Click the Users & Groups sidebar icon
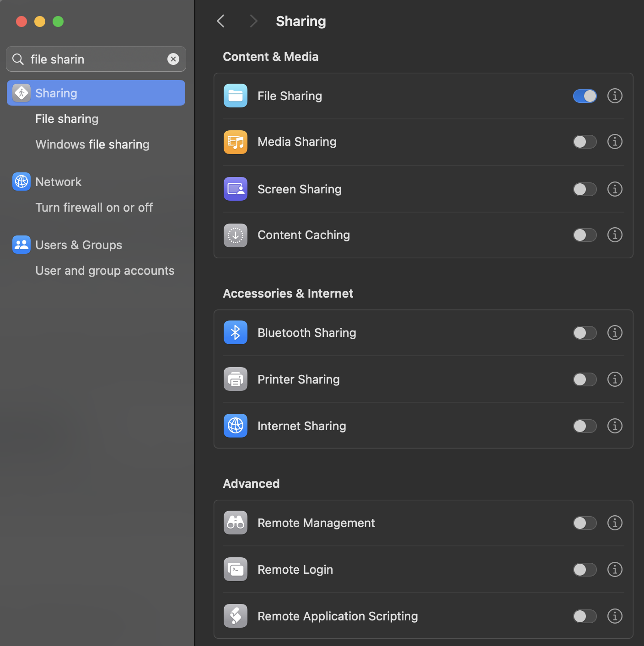This screenshot has width=644, height=646. [x=21, y=245]
